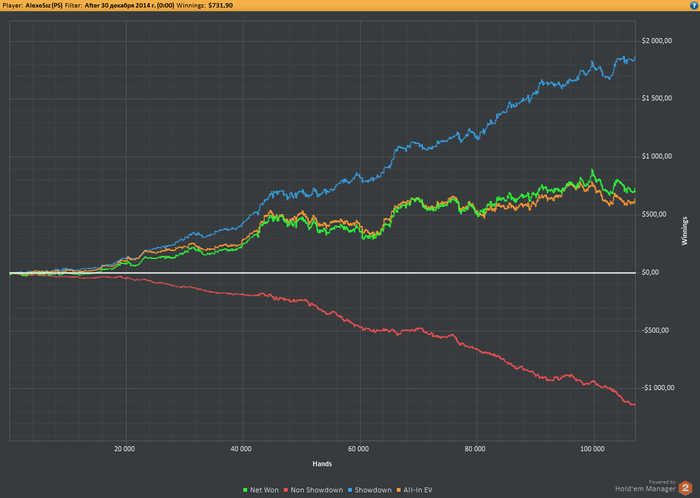The image size is (700, 498).
Task: Toggle Non Showdown red legend swatch
Action: (286, 490)
